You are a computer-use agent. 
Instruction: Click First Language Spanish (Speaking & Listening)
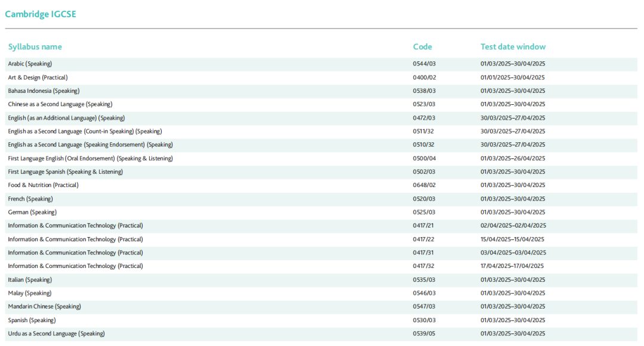coord(66,172)
